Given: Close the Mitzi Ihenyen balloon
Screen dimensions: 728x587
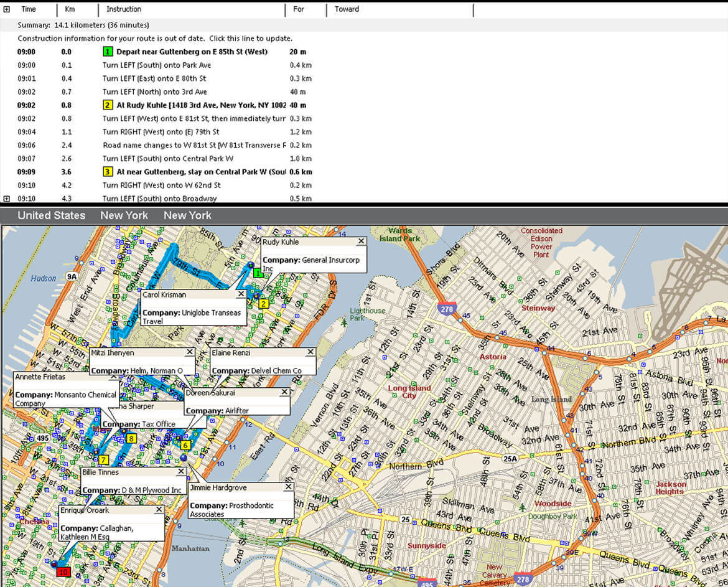Looking at the screenshot, I should [x=189, y=352].
